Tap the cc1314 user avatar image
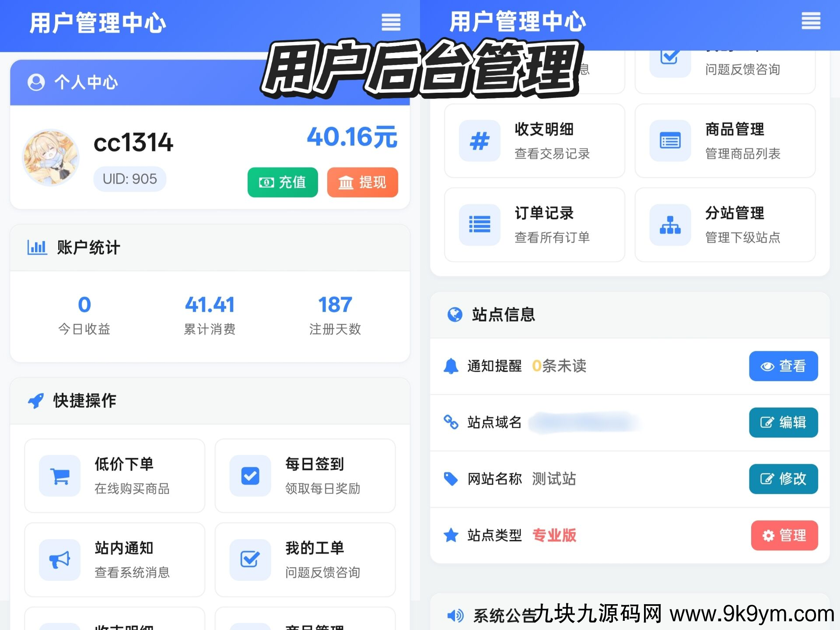The image size is (840, 630). tap(51, 157)
